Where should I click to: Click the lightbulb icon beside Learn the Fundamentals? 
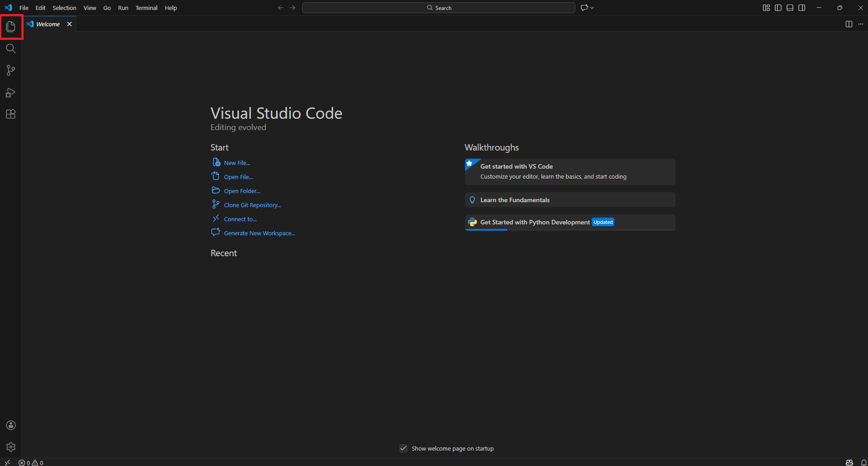(x=472, y=200)
